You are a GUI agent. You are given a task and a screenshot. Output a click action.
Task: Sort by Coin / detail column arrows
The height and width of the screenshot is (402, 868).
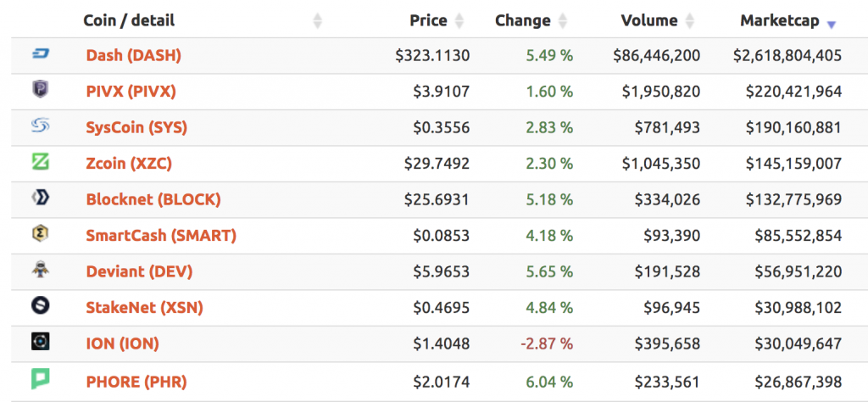(317, 21)
